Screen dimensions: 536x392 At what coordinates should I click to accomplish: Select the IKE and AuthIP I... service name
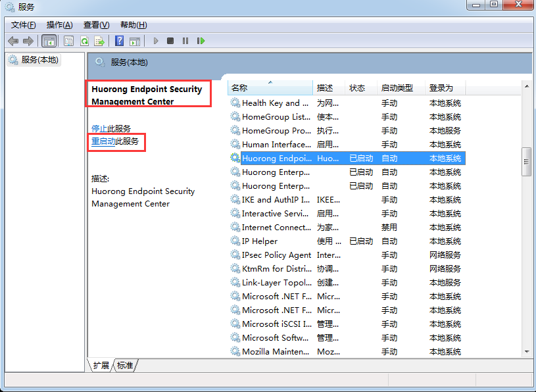click(276, 199)
